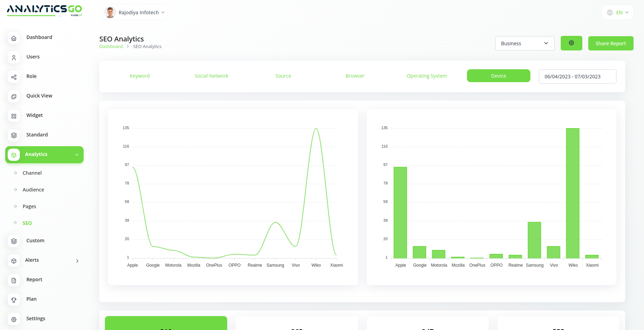Screen dimensions: 644x330
Task: Click the green gear settings button
Action: tap(571, 43)
